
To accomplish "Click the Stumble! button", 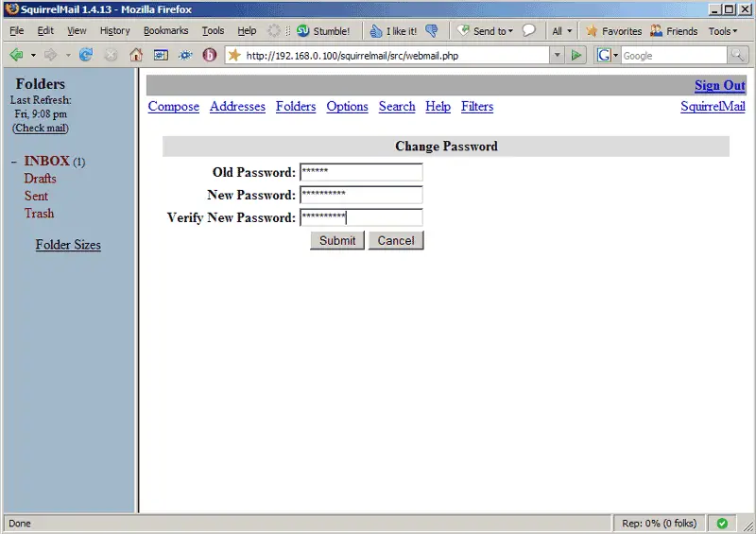I will [323, 31].
